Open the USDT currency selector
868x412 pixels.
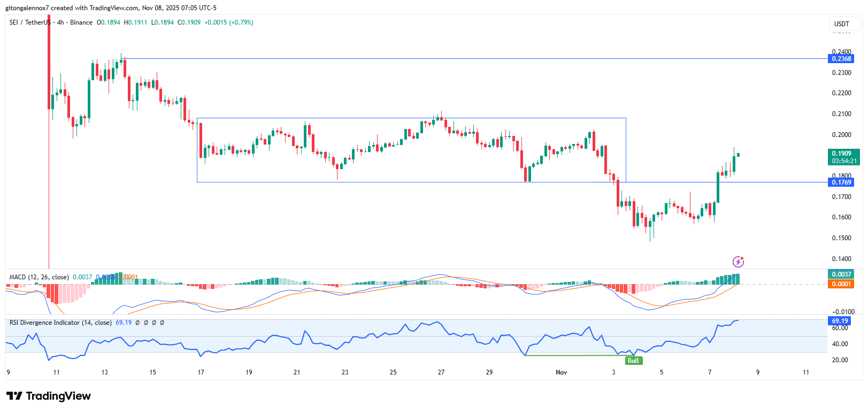coord(841,24)
